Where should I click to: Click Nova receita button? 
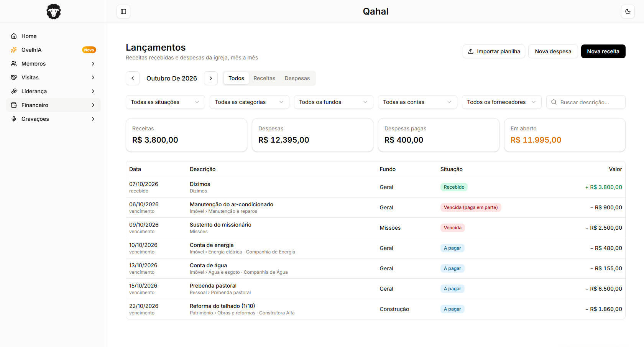tap(603, 51)
